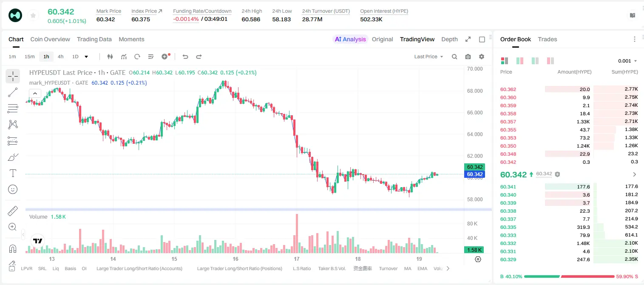
Task: Open the Coin Overview tab
Action: coord(50,39)
